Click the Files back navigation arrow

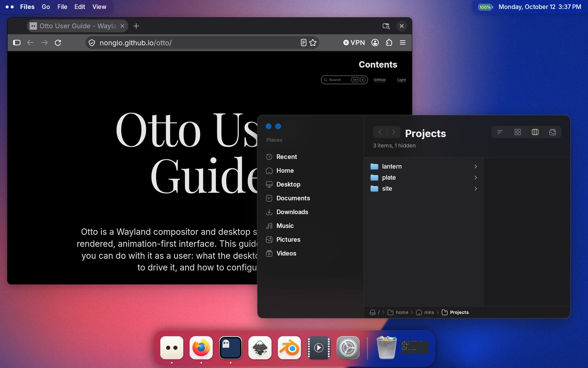click(x=380, y=132)
